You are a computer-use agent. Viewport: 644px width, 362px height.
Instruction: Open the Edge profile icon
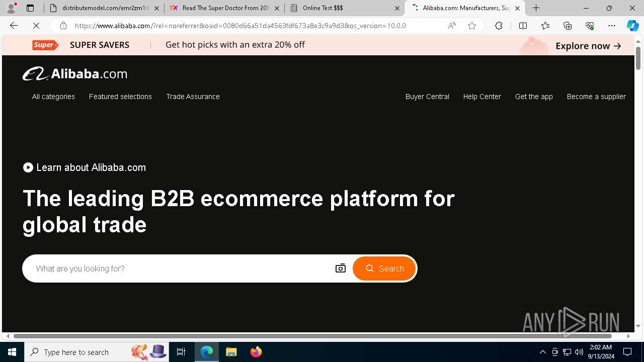(x=11, y=8)
